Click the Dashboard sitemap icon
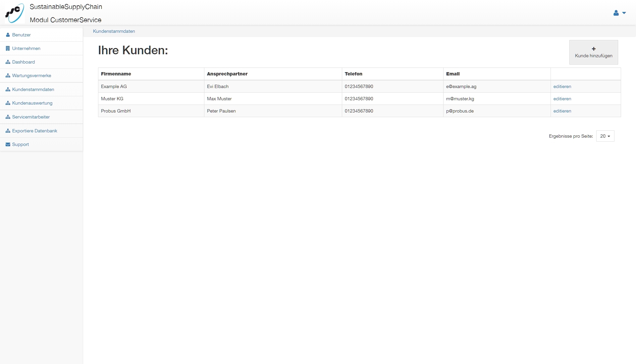 [x=8, y=62]
